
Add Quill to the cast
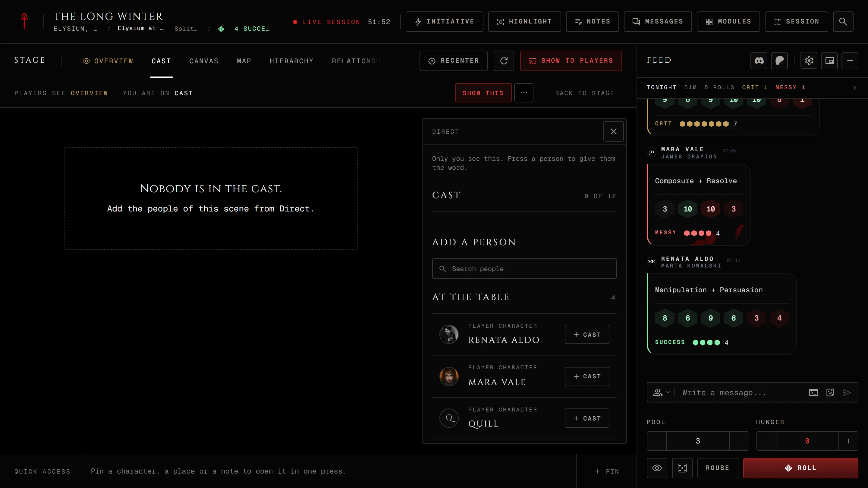coord(587,418)
